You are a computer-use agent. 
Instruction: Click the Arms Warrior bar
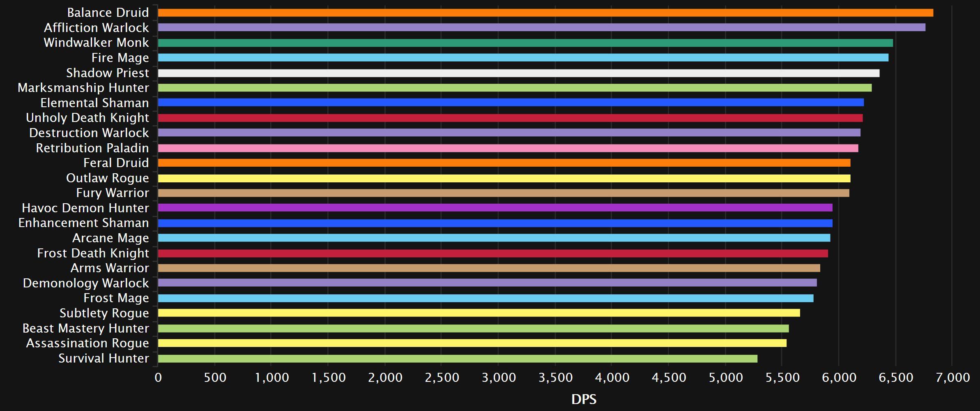(489, 268)
